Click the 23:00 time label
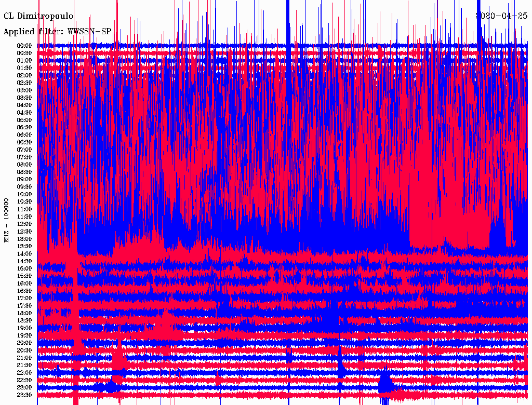The height and width of the screenshot is (405, 532). [24, 388]
